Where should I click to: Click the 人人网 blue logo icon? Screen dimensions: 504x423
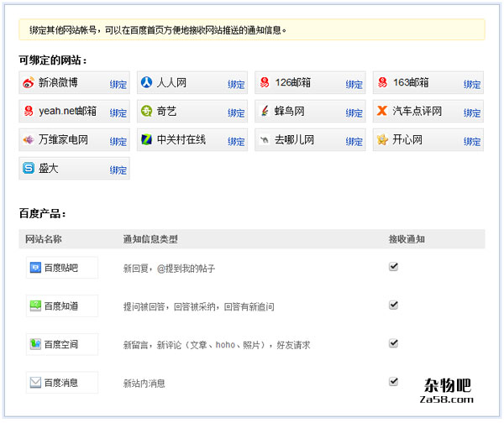(146, 82)
